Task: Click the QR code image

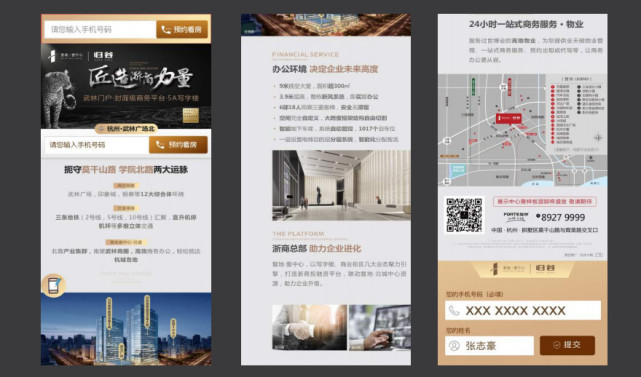Action: (464, 215)
